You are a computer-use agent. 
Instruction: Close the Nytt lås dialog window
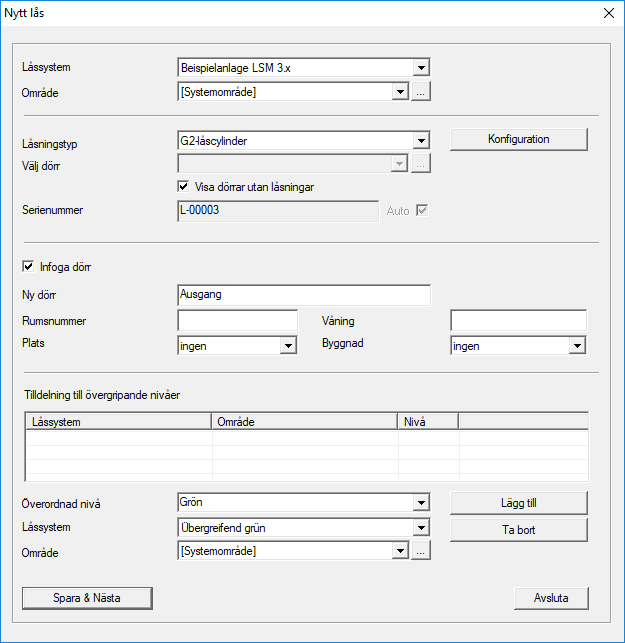pyautogui.click(x=606, y=13)
